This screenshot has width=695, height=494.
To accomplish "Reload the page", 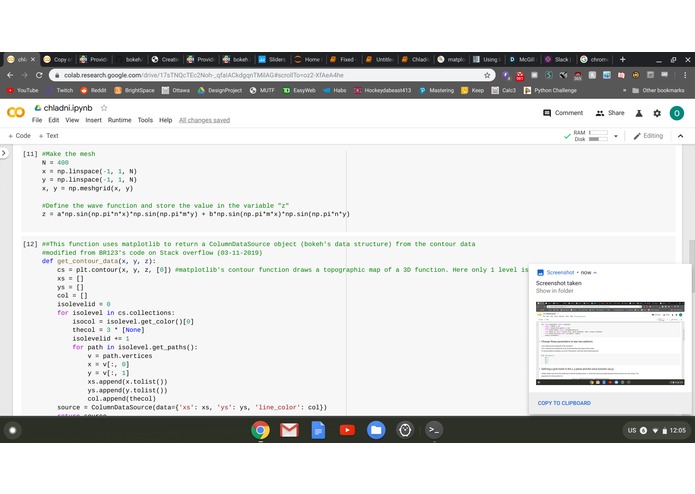I will tap(39, 75).
